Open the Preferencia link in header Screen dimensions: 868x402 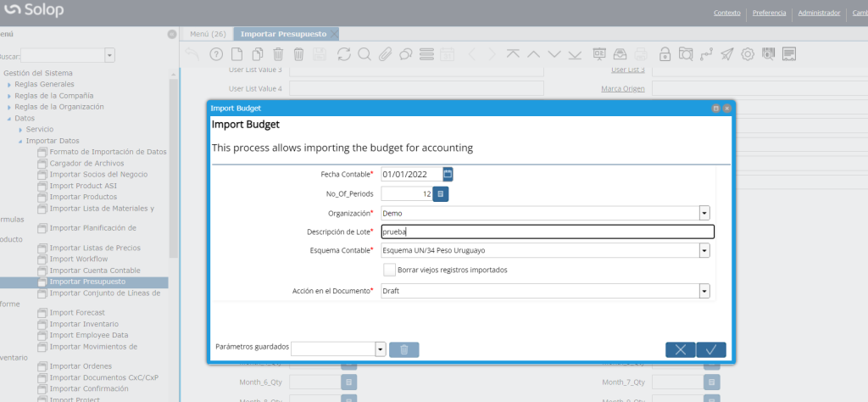tap(769, 13)
